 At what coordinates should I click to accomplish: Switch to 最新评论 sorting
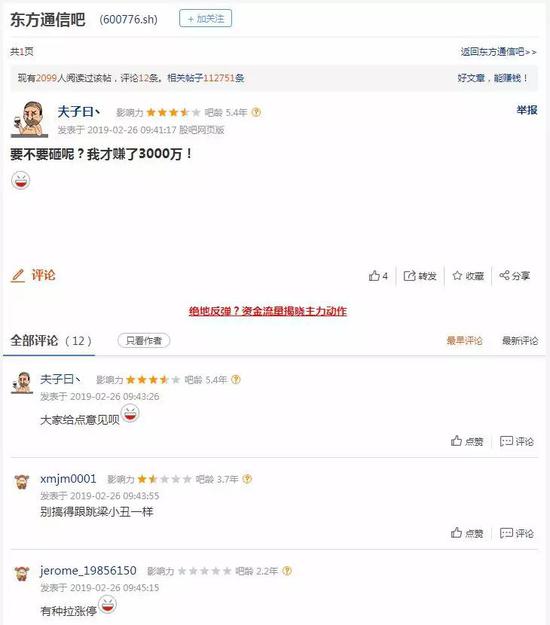pos(520,340)
